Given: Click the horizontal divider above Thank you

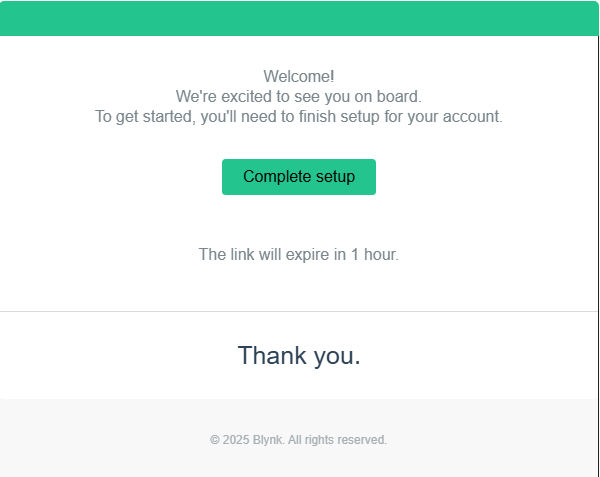Looking at the screenshot, I should [x=299, y=311].
